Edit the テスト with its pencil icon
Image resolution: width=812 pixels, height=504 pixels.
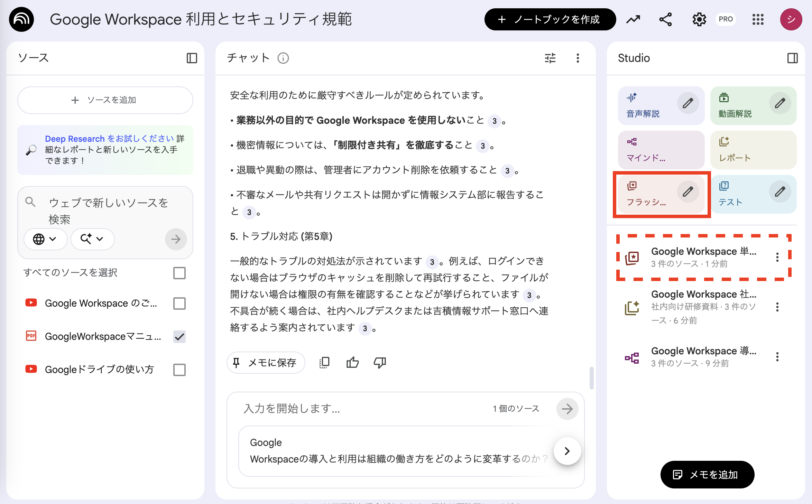(x=780, y=191)
